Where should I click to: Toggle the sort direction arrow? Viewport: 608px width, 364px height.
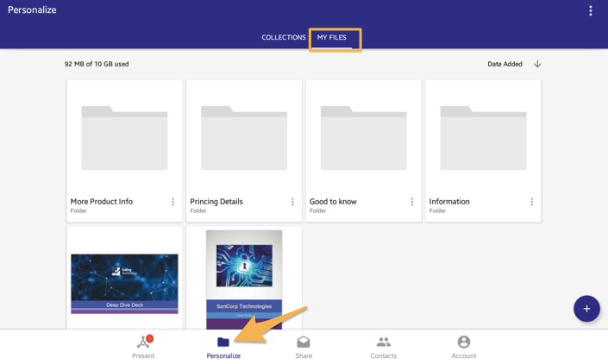tap(537, 64)
